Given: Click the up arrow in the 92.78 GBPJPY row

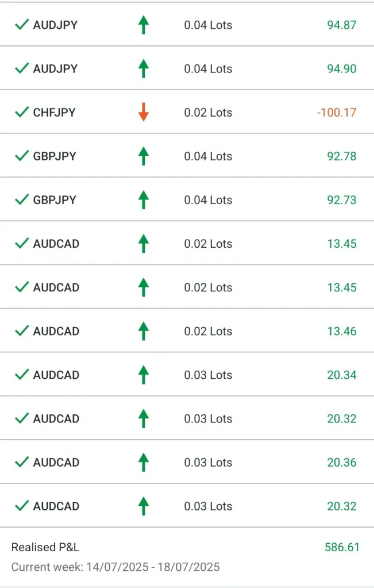Looking at the screenshot, I should click(x=144, y=156).
